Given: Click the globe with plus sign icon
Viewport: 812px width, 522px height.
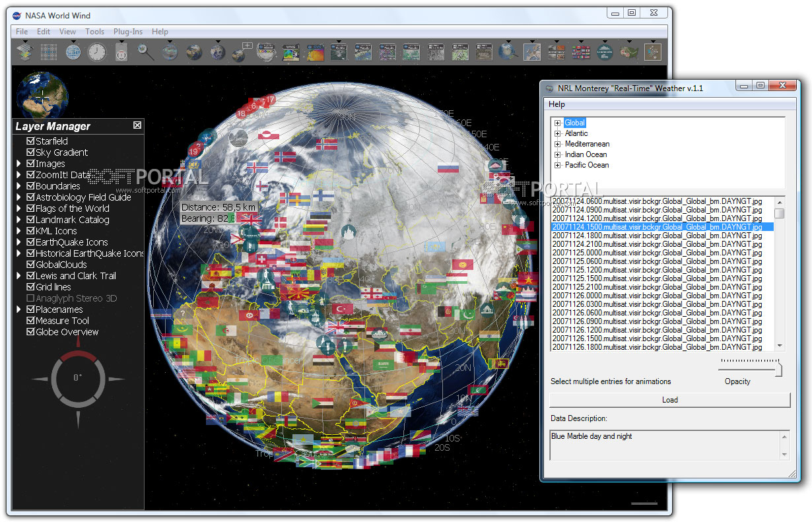Looking at the screenshot, I should point(241,51).
